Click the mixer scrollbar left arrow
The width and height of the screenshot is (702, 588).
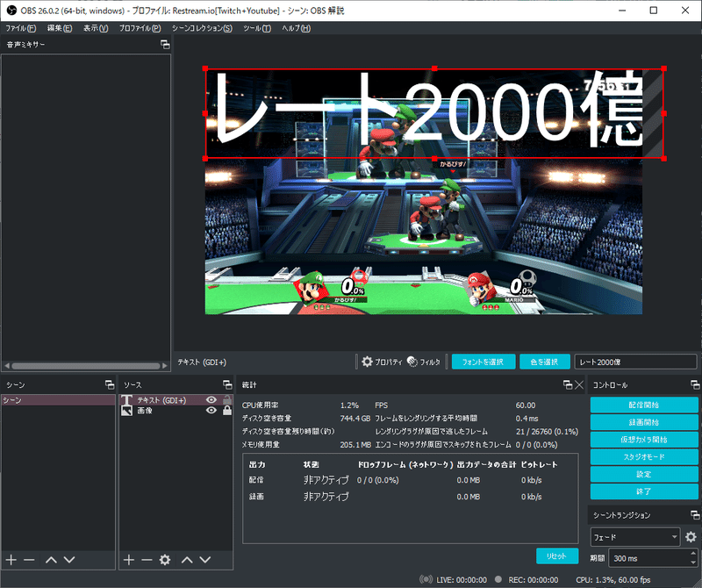point(6,366)
